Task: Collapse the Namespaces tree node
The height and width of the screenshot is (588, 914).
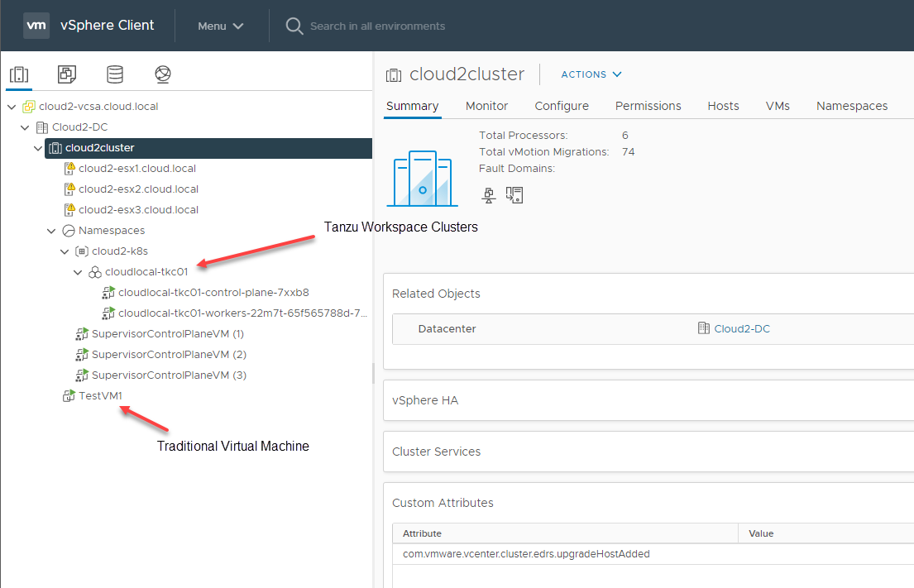Action: [x=51, y=231]
